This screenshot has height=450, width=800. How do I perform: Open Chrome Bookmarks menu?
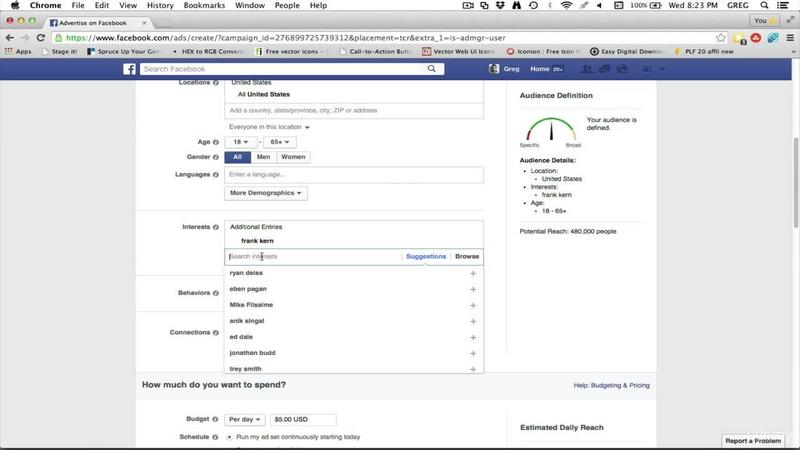[x=204, y=5]
